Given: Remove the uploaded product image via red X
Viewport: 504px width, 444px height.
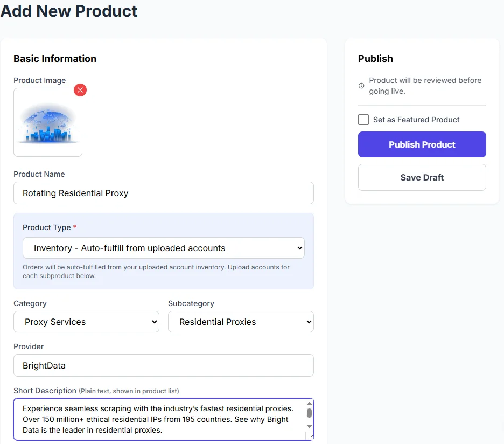Looking at the screenshot, I should (80, 90).
